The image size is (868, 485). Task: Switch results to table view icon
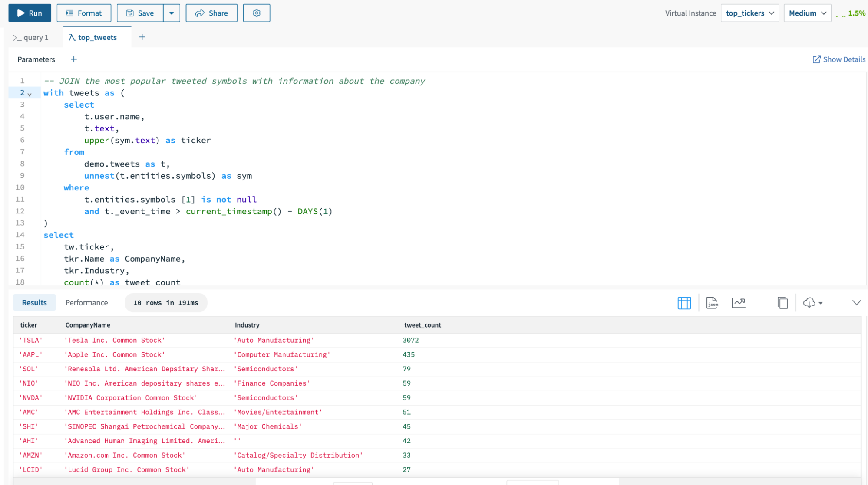(684, 303)
